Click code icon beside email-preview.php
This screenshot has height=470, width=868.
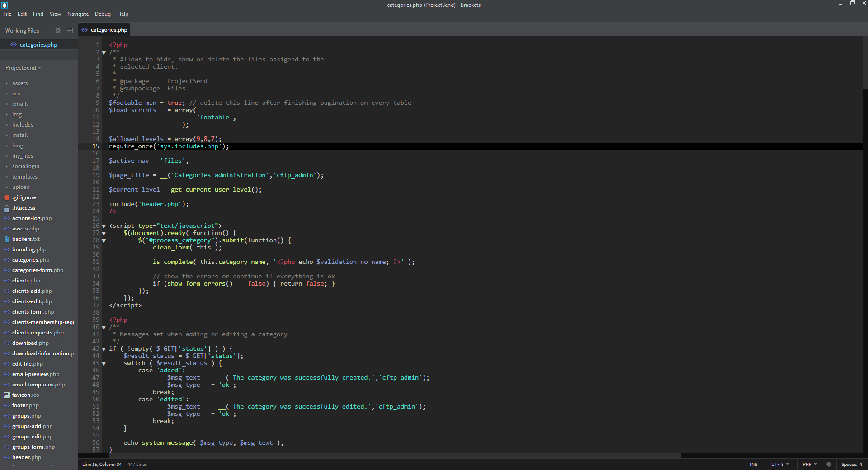[7, 374]
